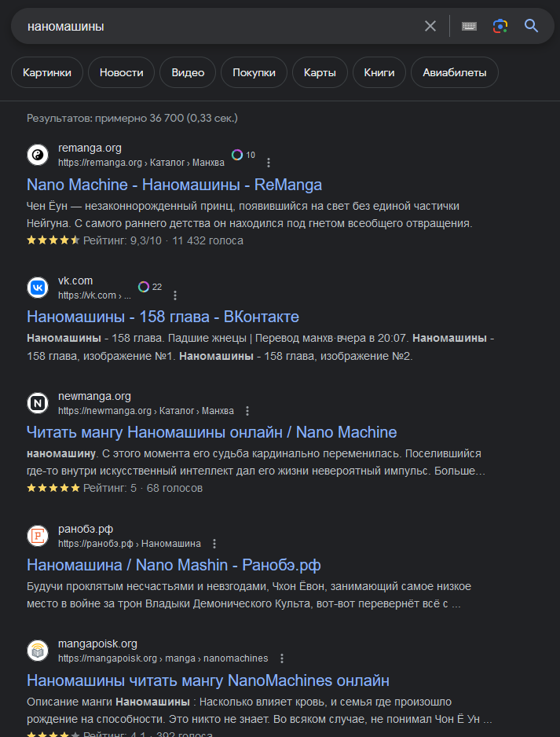560x737 pixels.
Task: Select the Авиабилеты filter chip
Action: pos(455,72)
